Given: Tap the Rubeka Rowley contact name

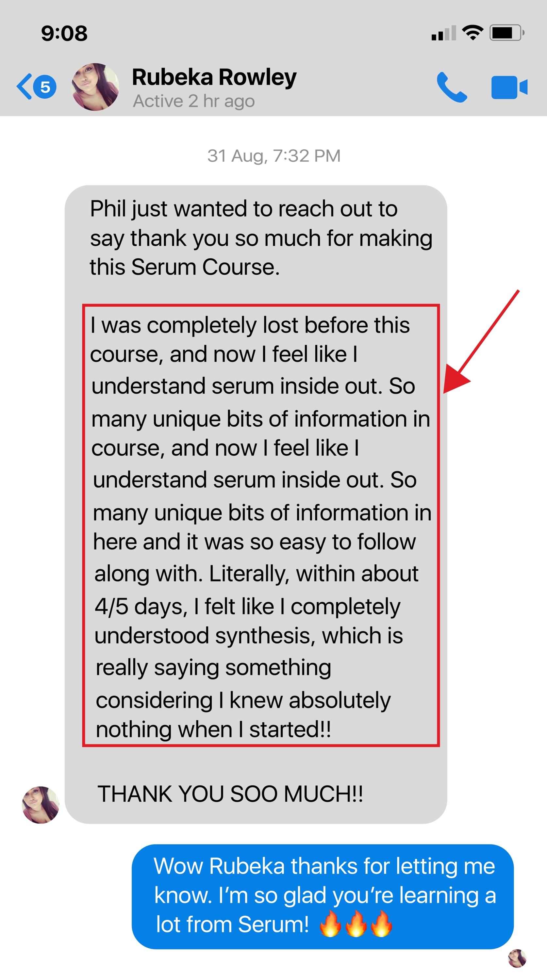Looking at the screenshot, I should coord(214,77).
